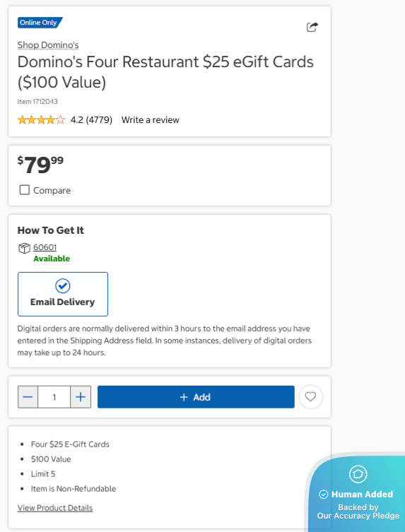Decrease quantity with the minus button
The height and width of the screenshot is (532, 405).
pyautogui.click(x=28, y=396)
